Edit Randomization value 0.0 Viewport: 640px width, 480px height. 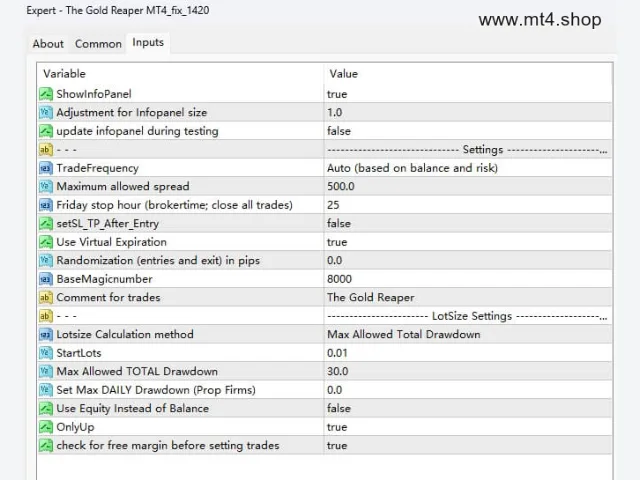(x=335, y=260)
